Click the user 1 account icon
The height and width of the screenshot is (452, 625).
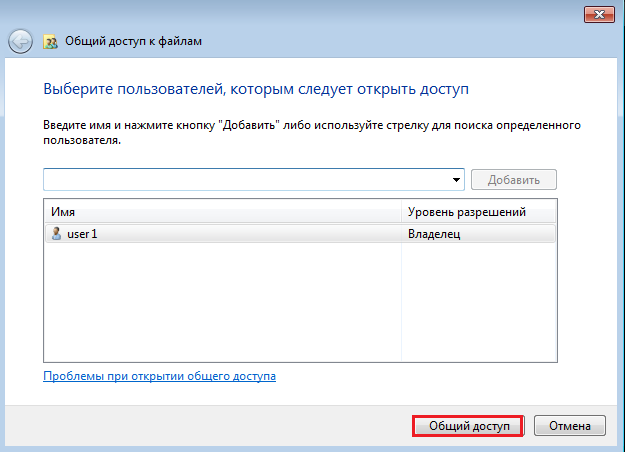pyautogui.click(x=56, y=234)
